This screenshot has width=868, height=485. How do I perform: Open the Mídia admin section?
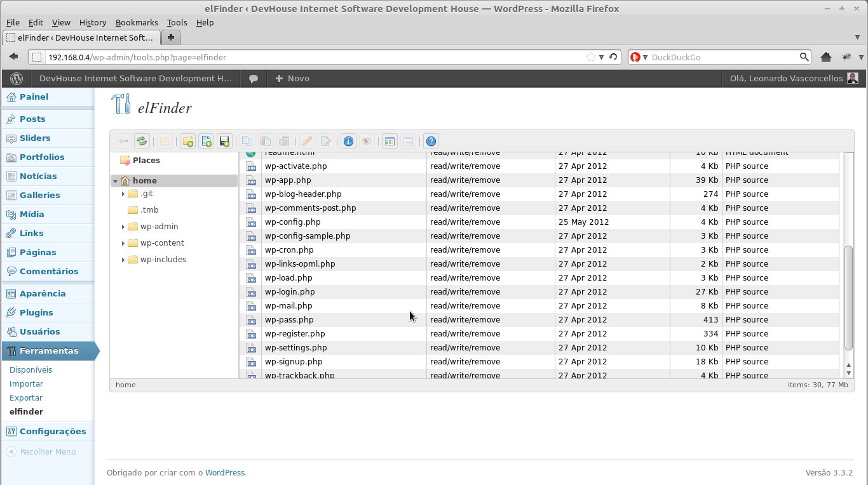coord(32,214)
